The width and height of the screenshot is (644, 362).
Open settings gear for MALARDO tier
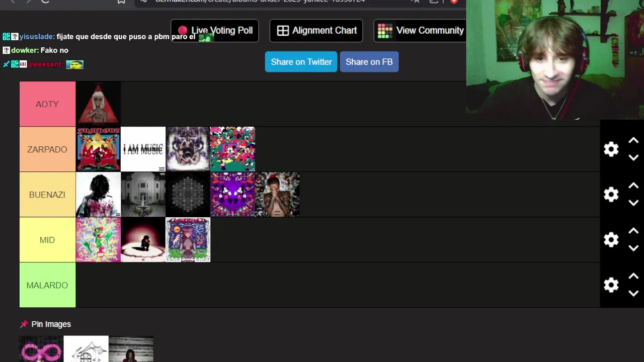[x=611, y=285]
